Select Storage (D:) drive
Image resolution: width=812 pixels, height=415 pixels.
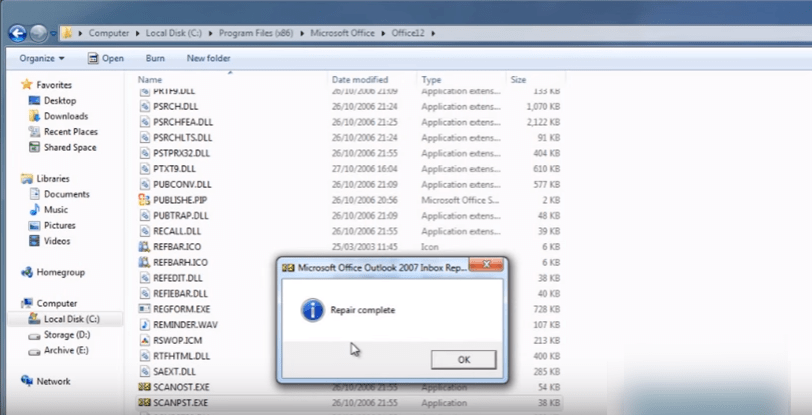point(60,335)
